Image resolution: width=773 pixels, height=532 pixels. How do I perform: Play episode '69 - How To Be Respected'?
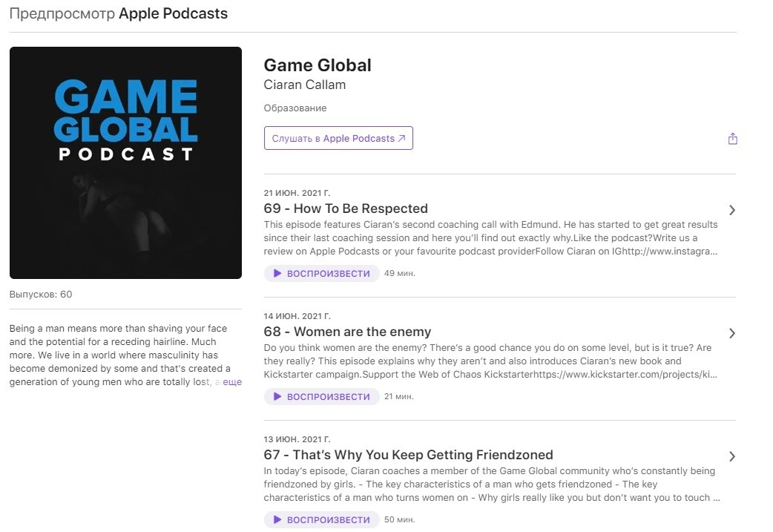(321, 273)
